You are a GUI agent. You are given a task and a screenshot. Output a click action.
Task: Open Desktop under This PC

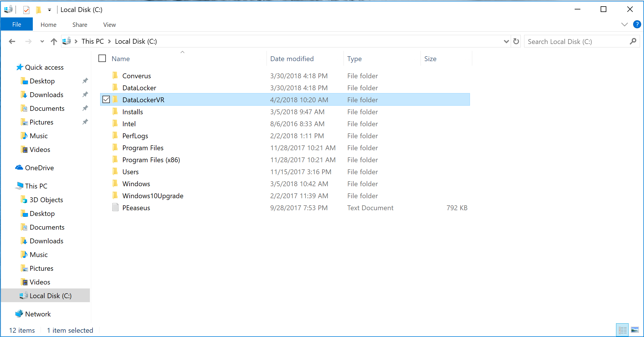(x=42, y=214)
